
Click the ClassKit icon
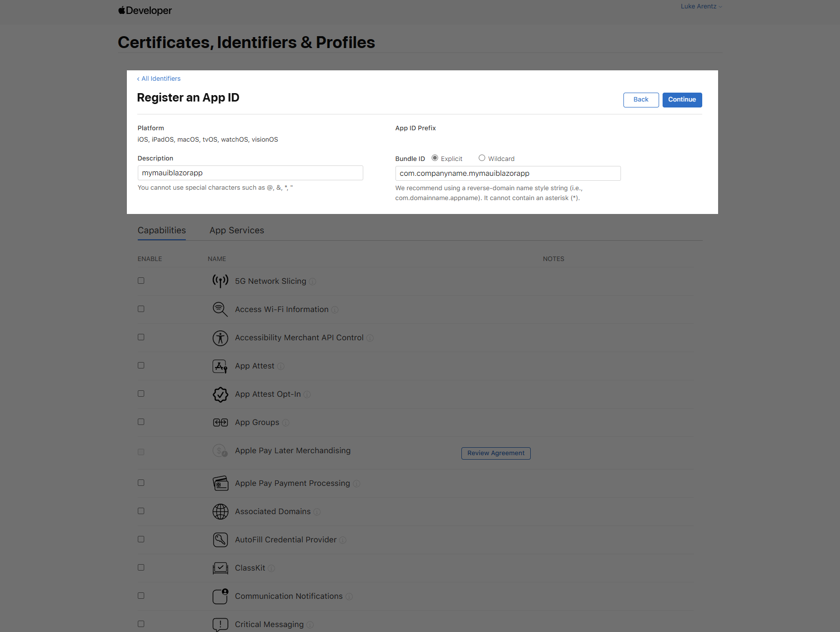click(x=220, y=568)
